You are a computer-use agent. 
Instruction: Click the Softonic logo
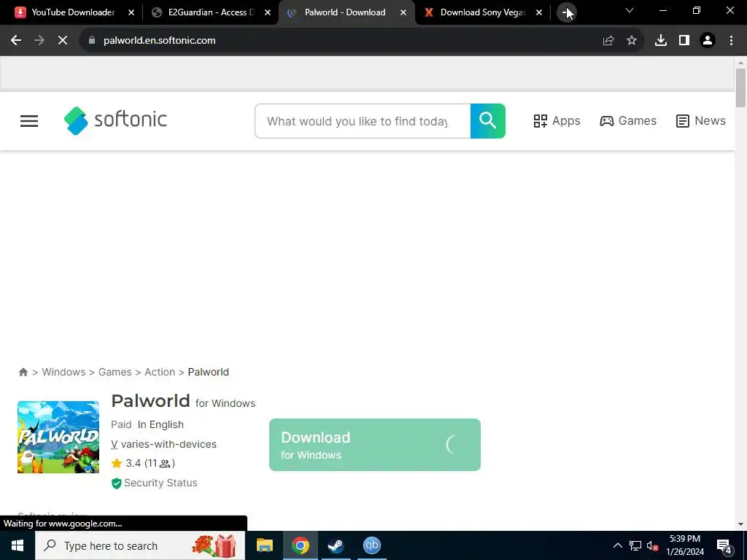coord(116,120)
